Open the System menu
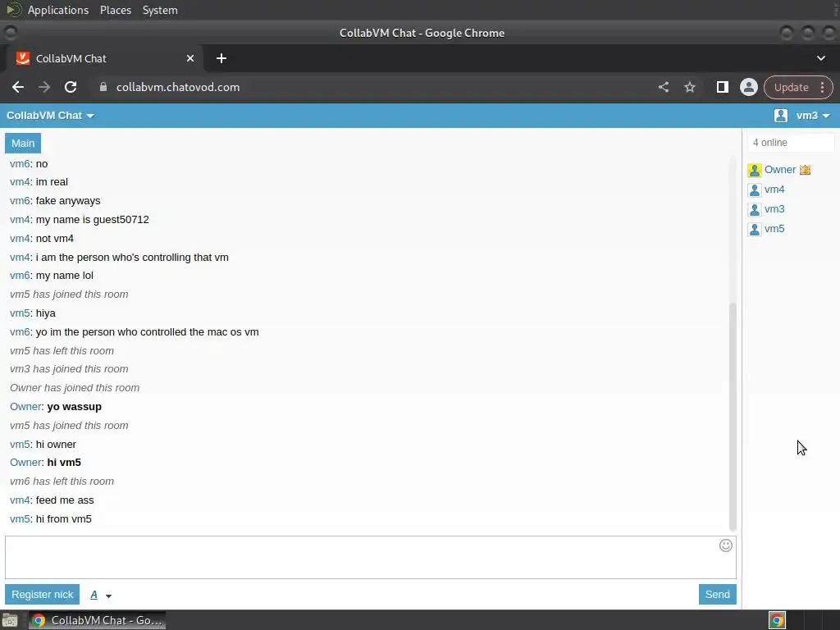This screenshot has width=840, height=630. point(160,10)
